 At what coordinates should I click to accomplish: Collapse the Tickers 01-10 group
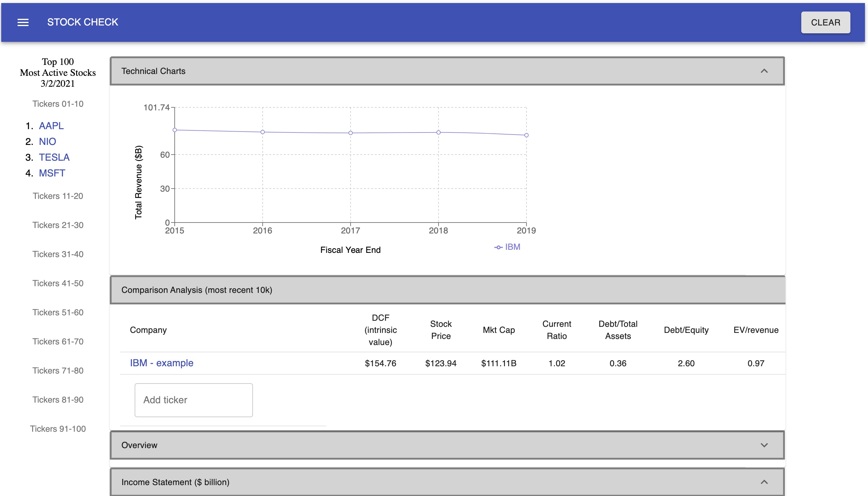(x=58, y=104)
